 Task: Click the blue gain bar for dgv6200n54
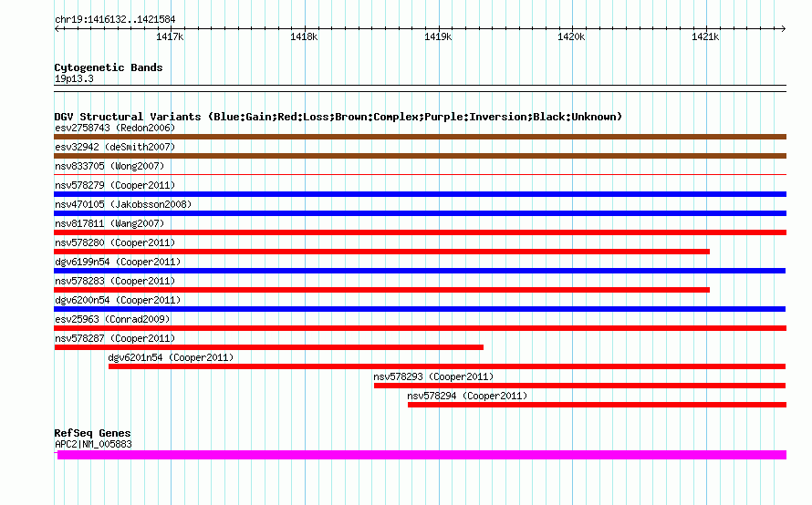[x=420, y=309]
